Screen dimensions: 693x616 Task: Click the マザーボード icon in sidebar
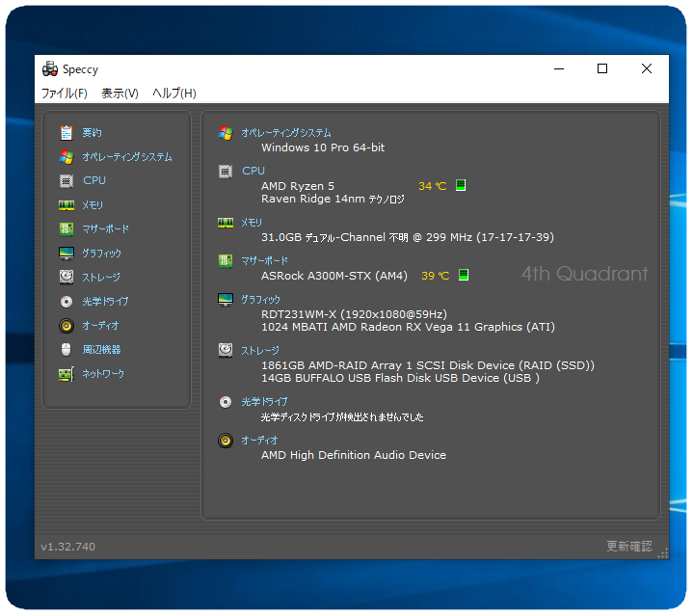(67, 228)
